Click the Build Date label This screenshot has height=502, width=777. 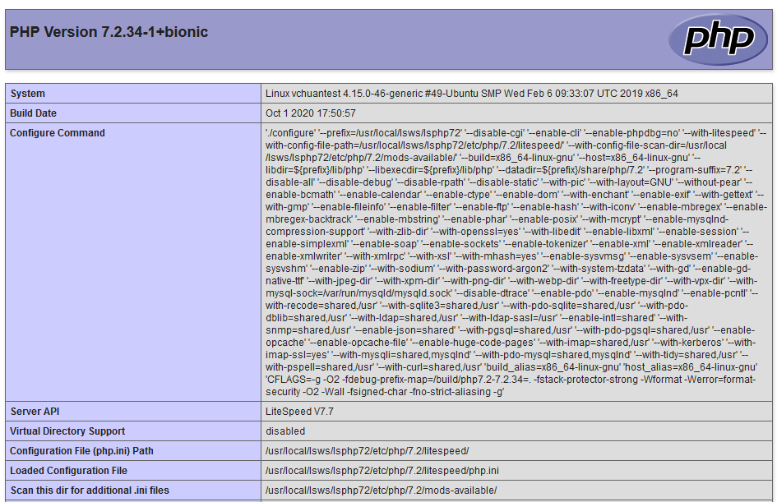click(33, 113)
